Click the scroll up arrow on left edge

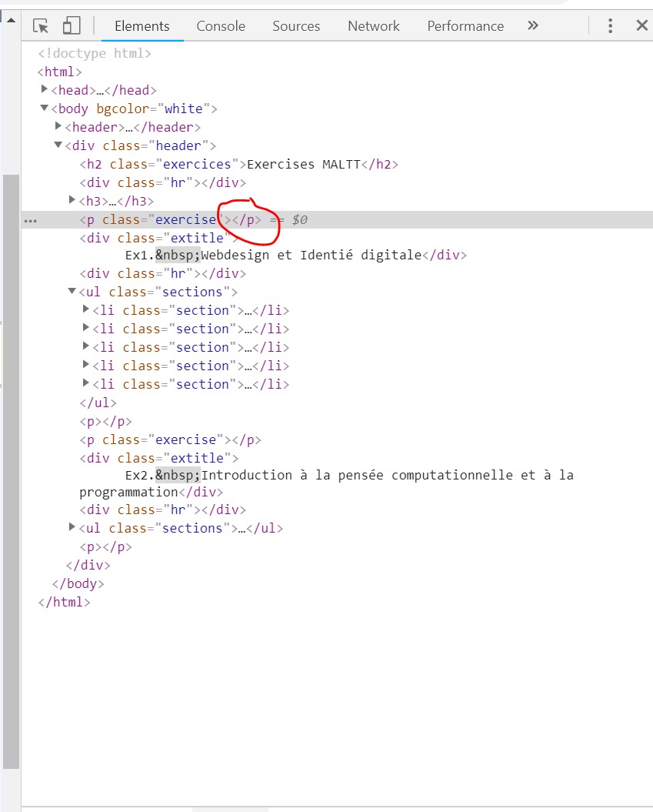coord(11,20)
